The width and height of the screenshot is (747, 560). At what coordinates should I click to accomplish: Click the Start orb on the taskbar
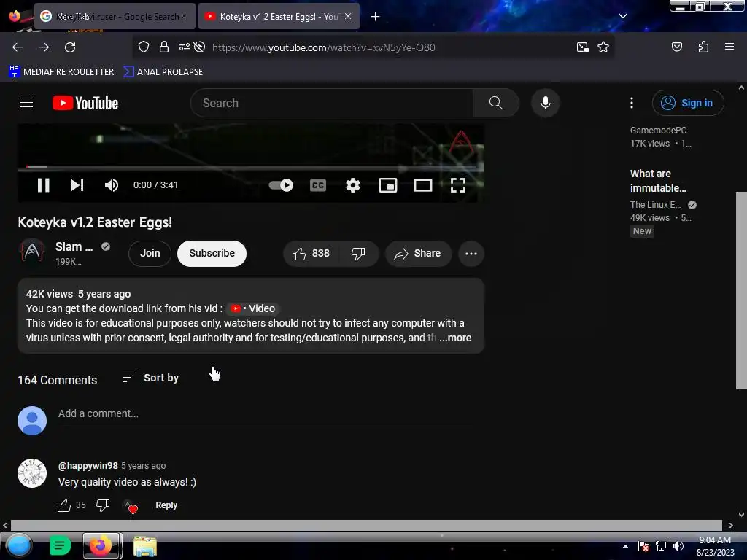click(19, 545)
